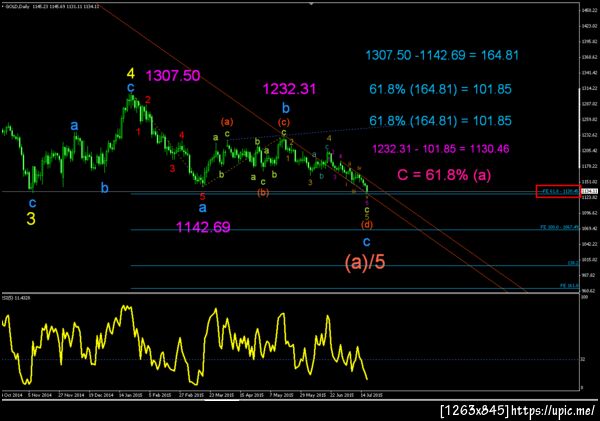Screen dimensions: 600x421
Task: Click the 27 Feb 2015 date label
Action: point(191,395)
